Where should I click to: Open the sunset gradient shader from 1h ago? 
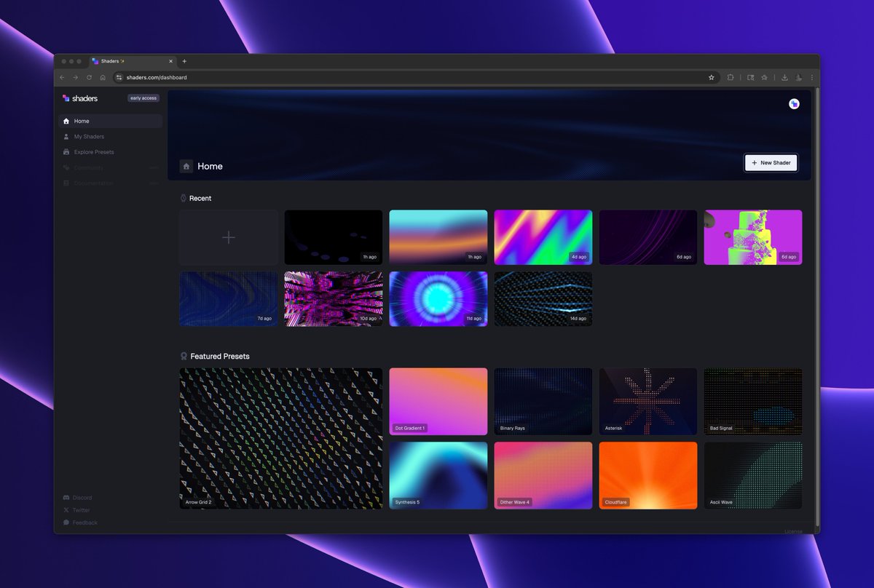[438, 237]
